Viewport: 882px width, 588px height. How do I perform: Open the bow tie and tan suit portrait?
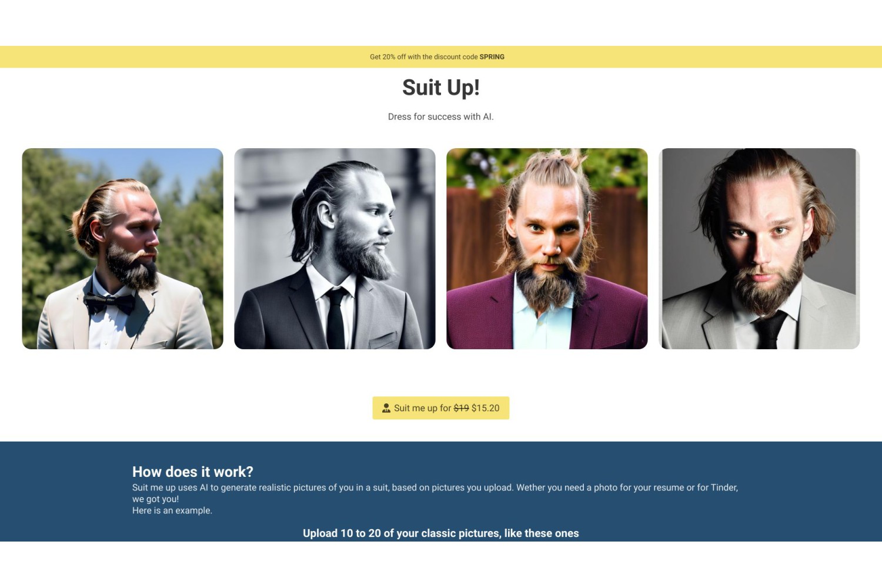123,249
